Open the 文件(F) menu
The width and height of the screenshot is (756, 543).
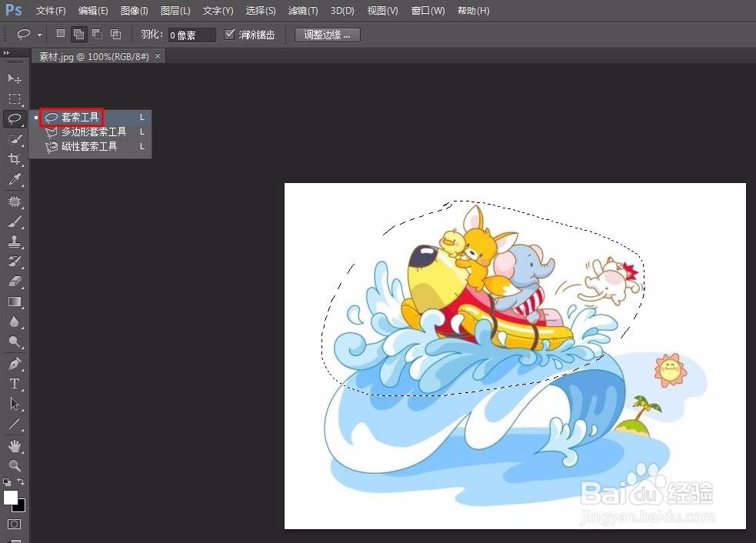tap(51, 11)
